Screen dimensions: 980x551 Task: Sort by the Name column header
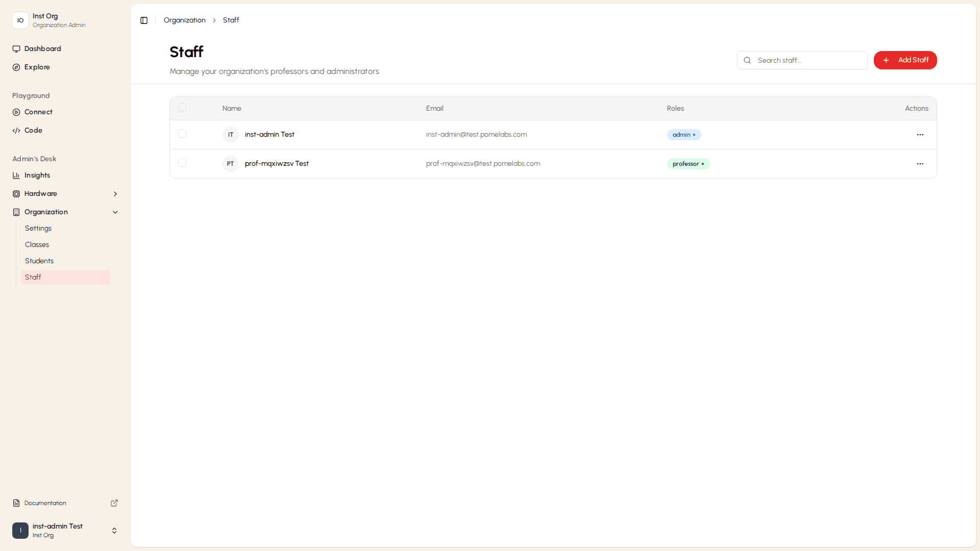pyautogui.click(x=232, y=109)
